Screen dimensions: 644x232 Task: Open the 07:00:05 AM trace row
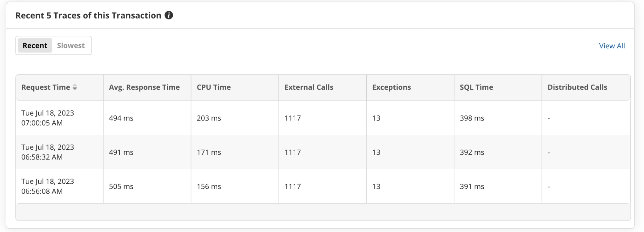(48, 118)
